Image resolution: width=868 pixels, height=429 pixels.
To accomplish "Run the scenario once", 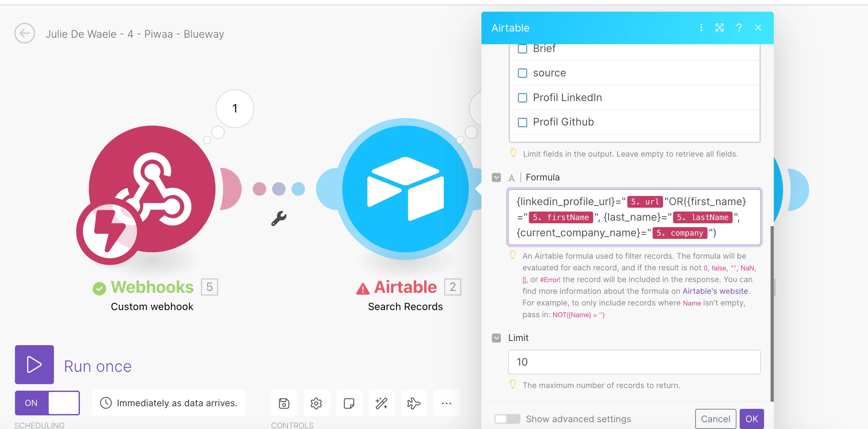I will (x=34, y=365).
